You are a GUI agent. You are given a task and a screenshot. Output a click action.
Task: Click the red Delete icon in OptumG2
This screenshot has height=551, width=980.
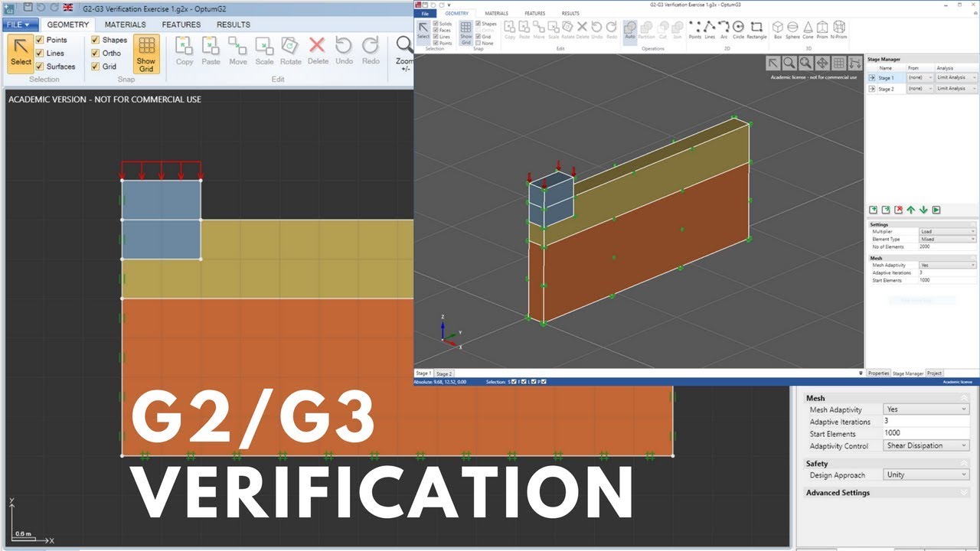[x=318, y=52]
